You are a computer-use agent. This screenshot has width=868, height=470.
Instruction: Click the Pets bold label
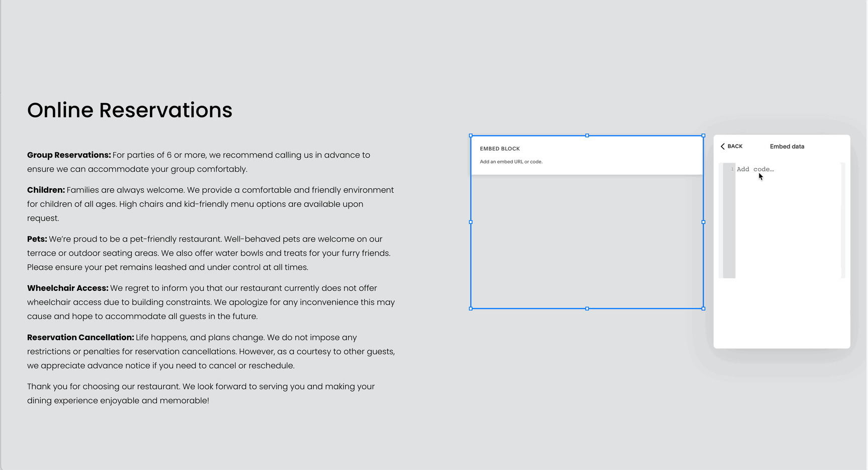(37, 239)
